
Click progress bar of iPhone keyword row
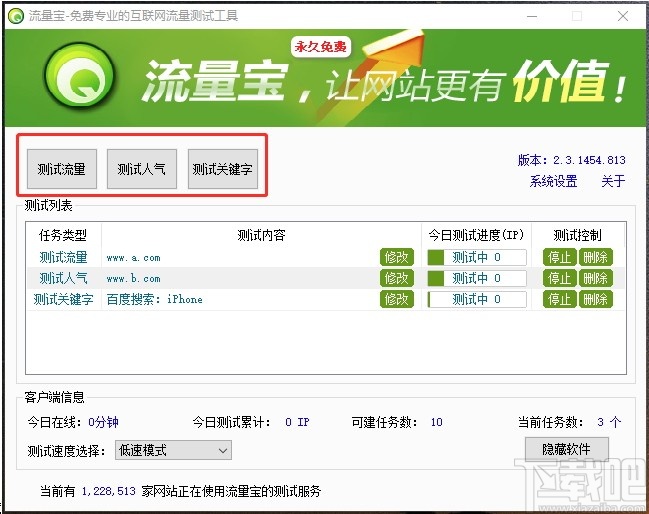click(477, 299)
